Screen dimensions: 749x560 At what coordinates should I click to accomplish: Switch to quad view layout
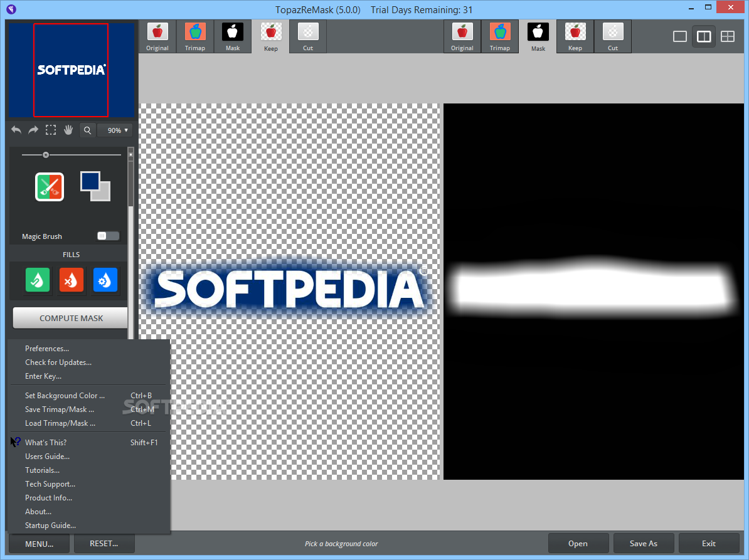(x=728, y=36)
